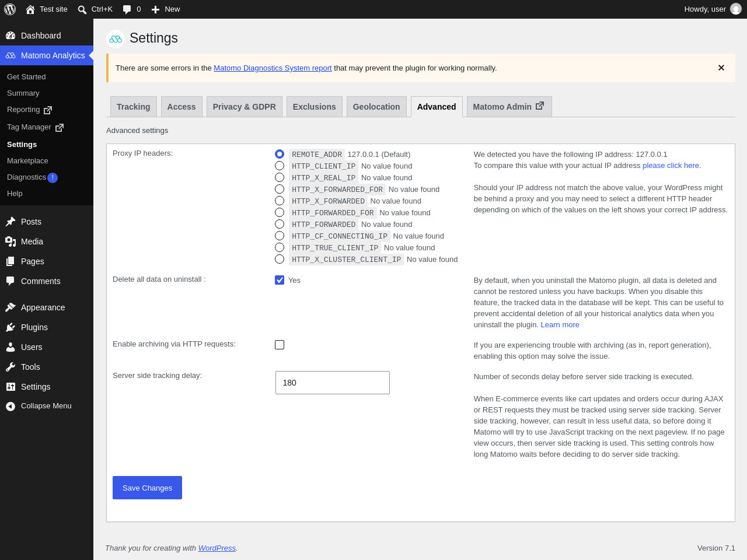747x560 pixels.
Task: Open the Test site home icon
Action: point(30,9)
